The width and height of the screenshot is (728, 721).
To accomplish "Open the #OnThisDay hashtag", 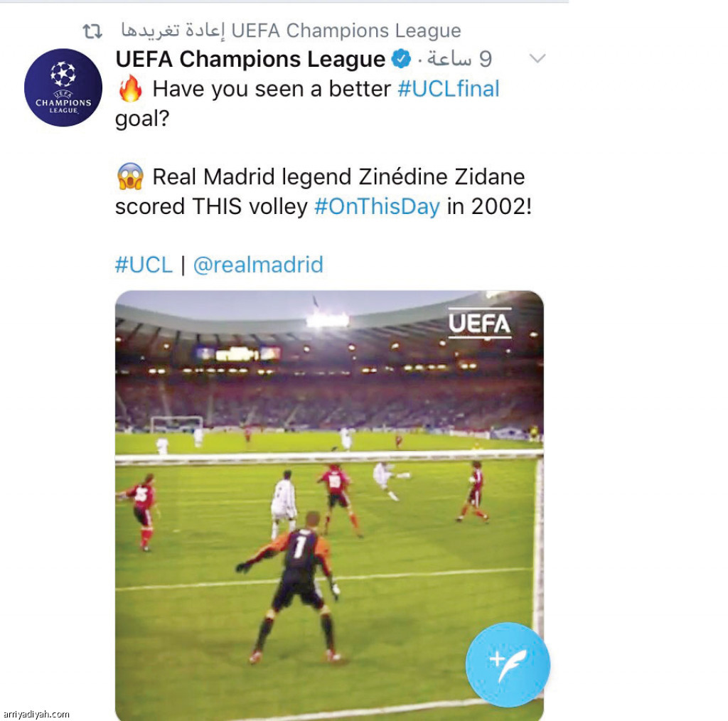I will (x=377, y=206).
